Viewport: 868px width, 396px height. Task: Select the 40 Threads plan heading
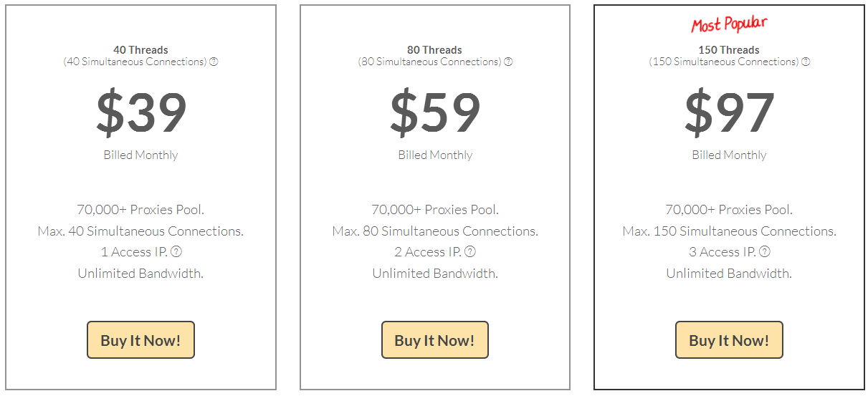(x=140, y=50)
